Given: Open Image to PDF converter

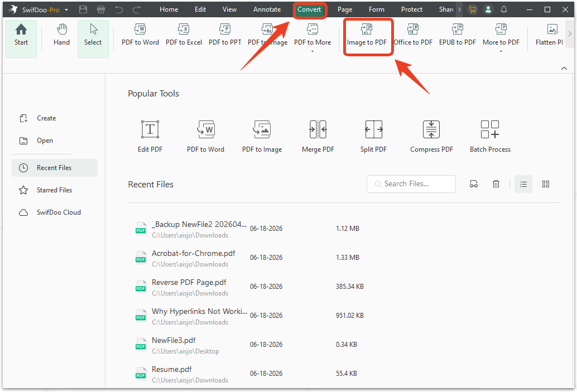Looking at the screenshot, I should [367, 36].
